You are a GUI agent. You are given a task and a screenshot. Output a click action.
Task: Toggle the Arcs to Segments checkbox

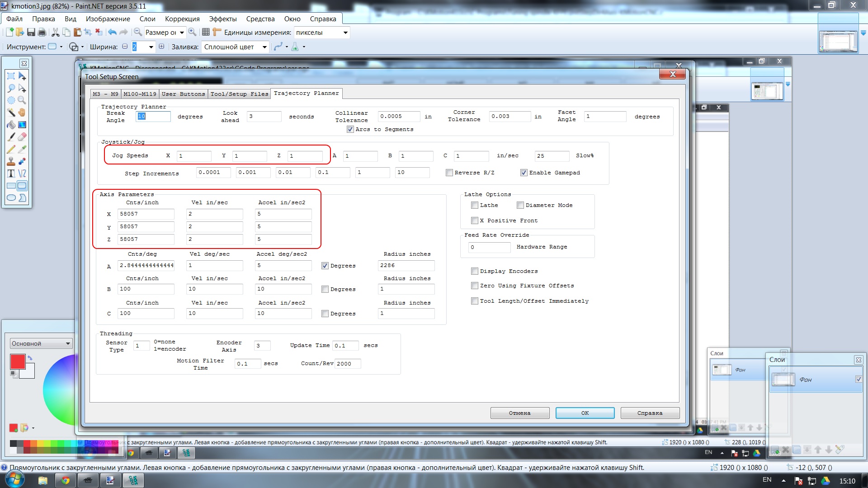[350, 129]
